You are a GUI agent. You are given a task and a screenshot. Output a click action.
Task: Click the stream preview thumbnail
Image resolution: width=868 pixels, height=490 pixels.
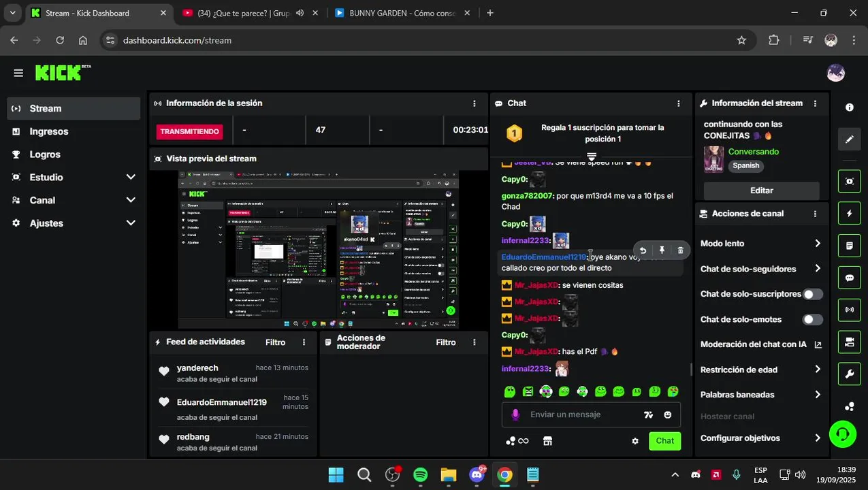tap(318, 250)
